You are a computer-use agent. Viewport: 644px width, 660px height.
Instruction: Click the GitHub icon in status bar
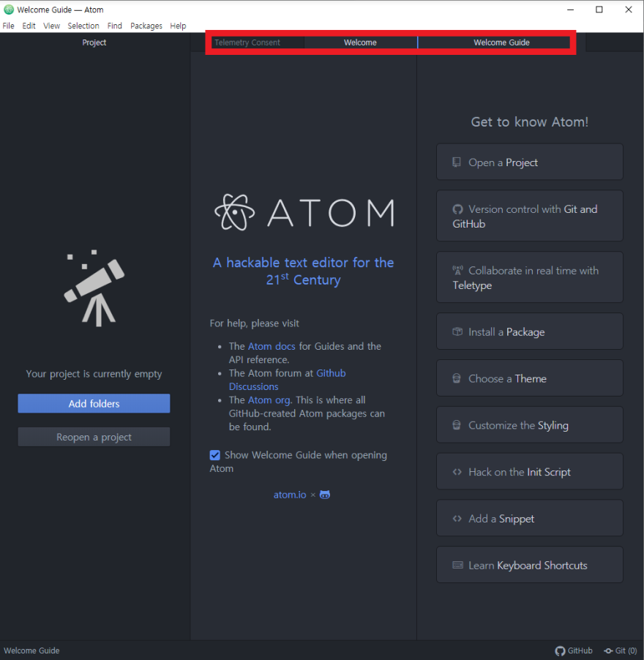[x=560, y=650]
